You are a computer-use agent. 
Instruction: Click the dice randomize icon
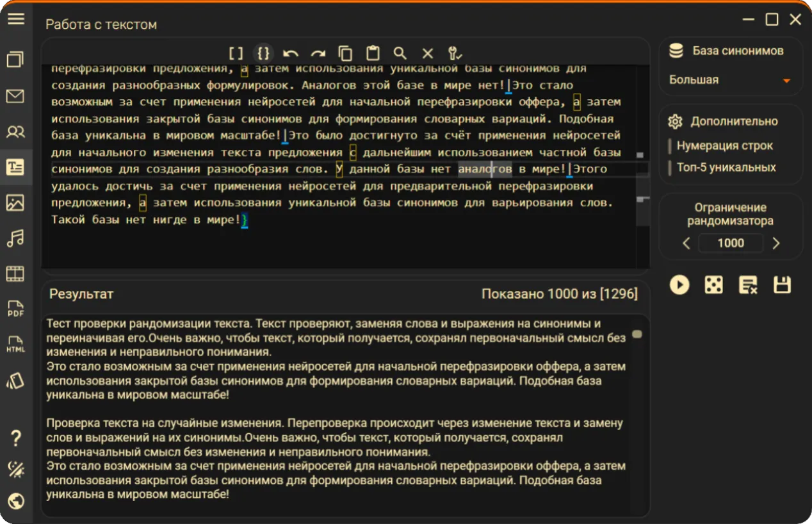(x=713, y=284)
